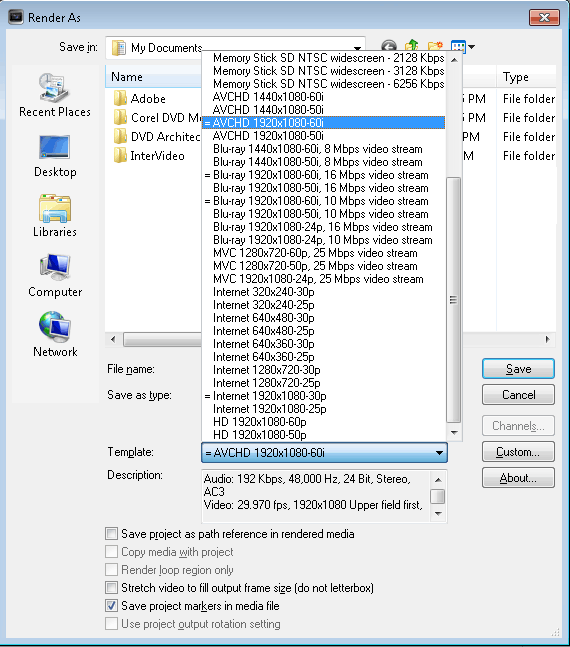Select the DVD Architect folder
The height and width of the screenshot is (647, 570).
coord(157,137)
